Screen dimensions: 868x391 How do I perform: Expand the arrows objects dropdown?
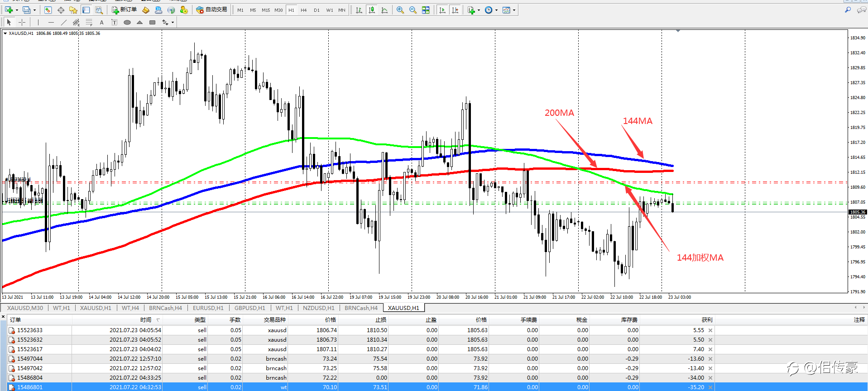(173, 22)
